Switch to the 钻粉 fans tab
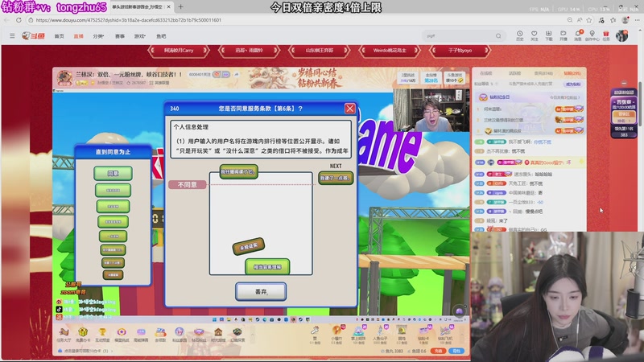Viewport: 644px width, 362px height. coord(572,73)
